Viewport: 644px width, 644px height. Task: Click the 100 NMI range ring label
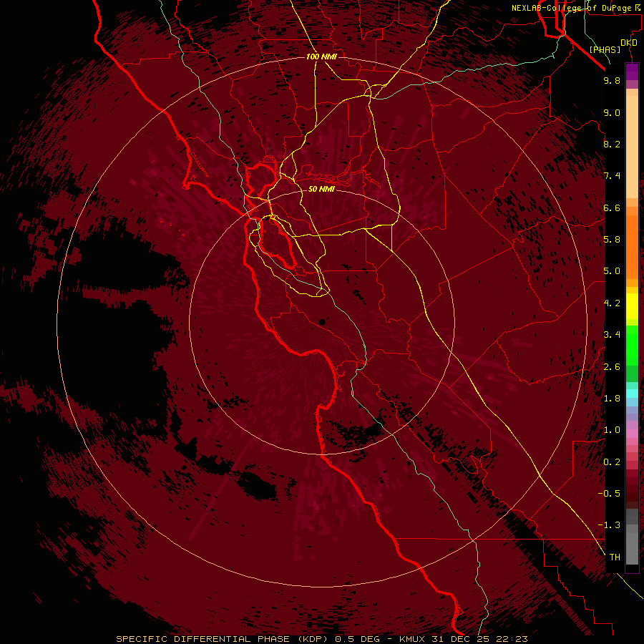(321, 57)
